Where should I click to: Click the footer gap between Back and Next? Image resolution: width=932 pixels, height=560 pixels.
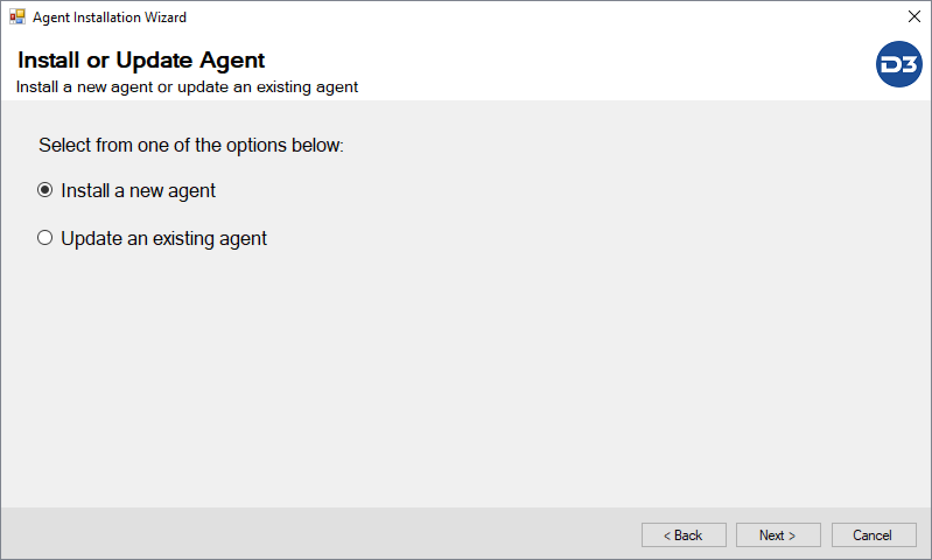tap(731, 535)
